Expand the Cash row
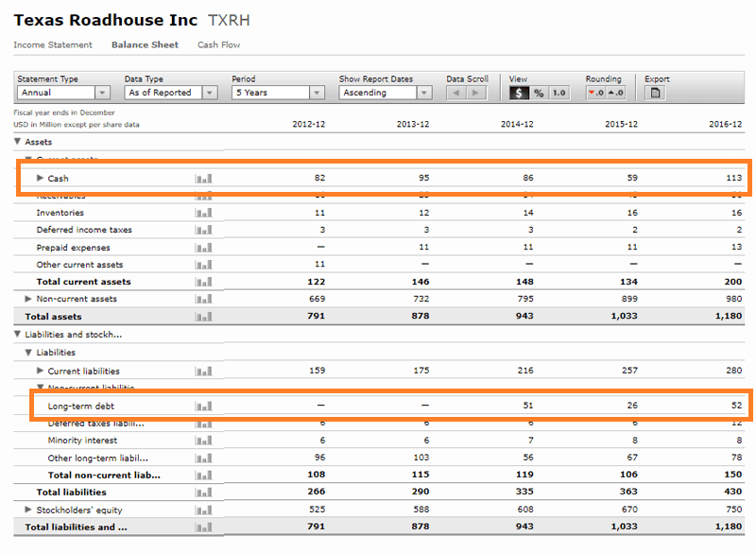756x554 pixels. pyautogui.click(x=40, y=178)
